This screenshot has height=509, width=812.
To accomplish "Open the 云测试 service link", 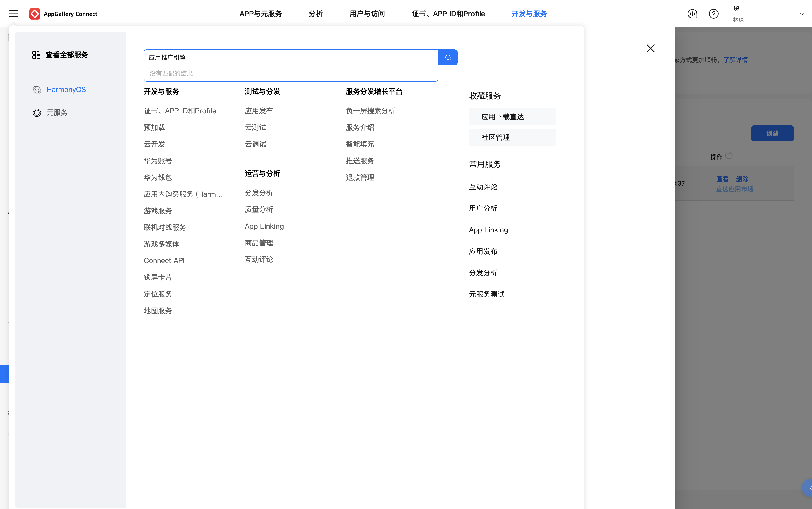I will click(255, 128).
